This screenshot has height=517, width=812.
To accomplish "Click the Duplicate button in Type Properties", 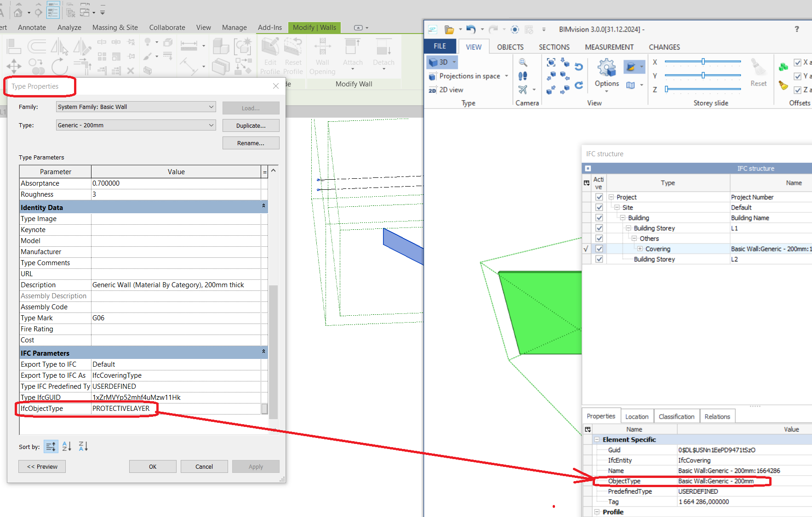I will tap(251, 125).
